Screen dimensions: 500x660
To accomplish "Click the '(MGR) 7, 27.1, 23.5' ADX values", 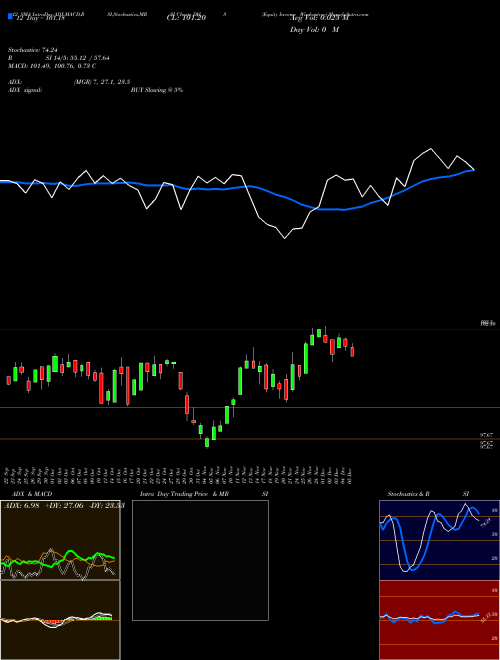I will pyautogui.click(x=102, y=82).
